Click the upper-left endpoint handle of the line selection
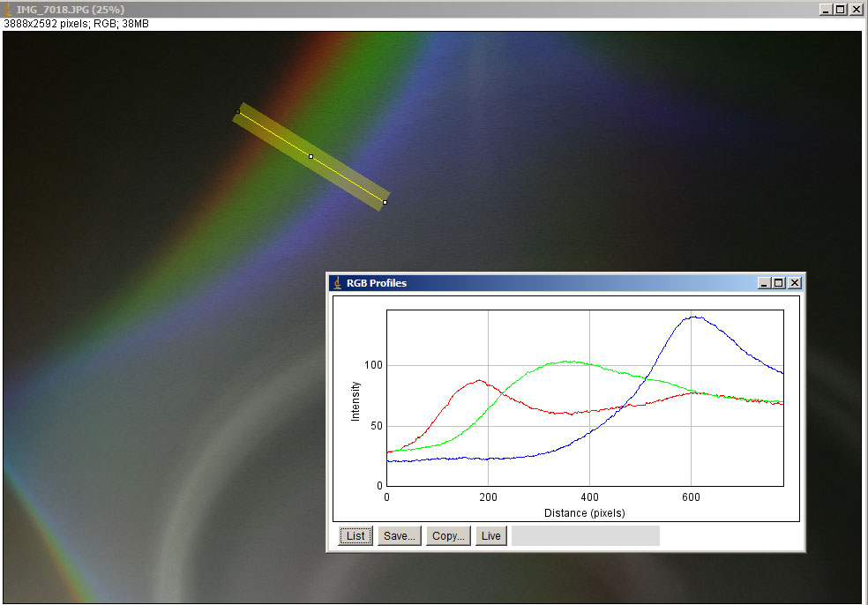868x605 pixels. pyautogui.click(x=238, y=112)
